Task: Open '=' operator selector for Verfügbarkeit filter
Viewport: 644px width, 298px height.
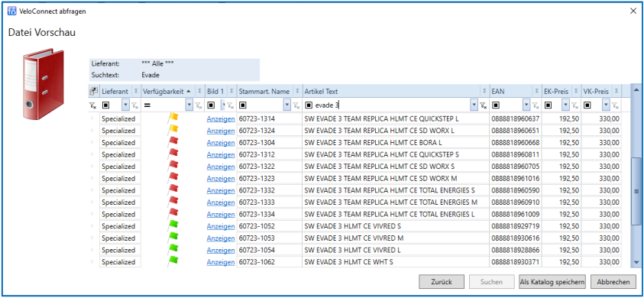Action: point(147,105)
